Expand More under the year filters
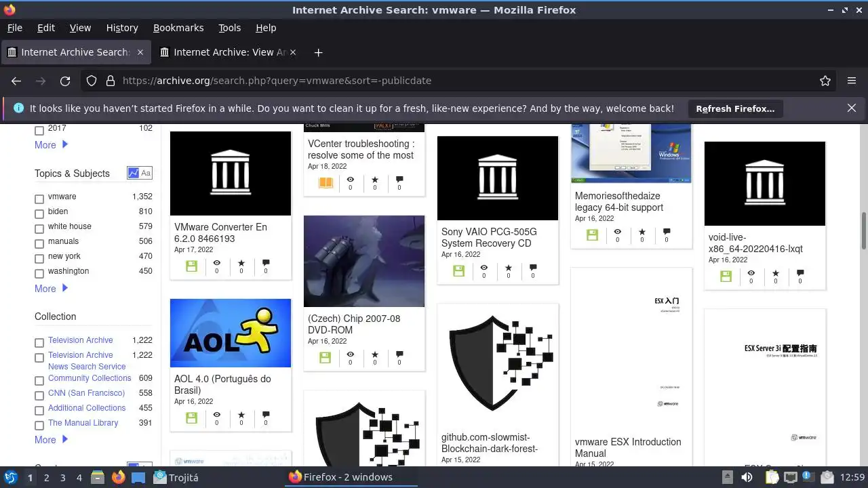This screenshot has width=868, height=488. click(x=52, y=145)
